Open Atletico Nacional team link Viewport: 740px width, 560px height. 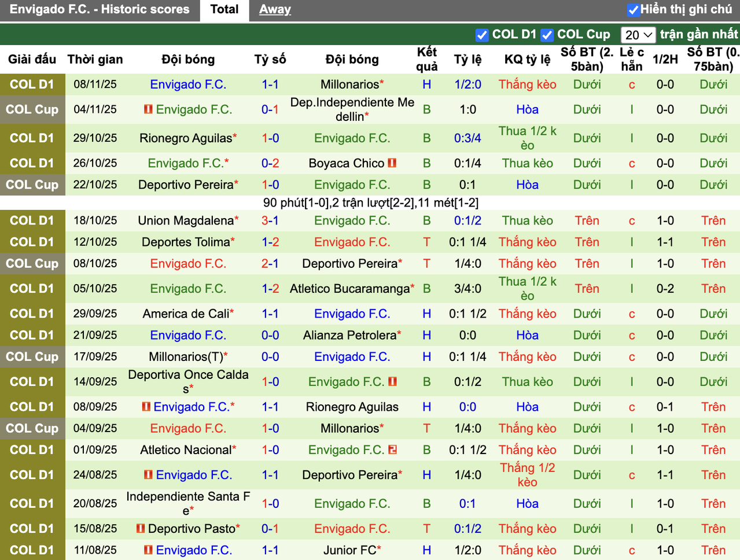186,450
